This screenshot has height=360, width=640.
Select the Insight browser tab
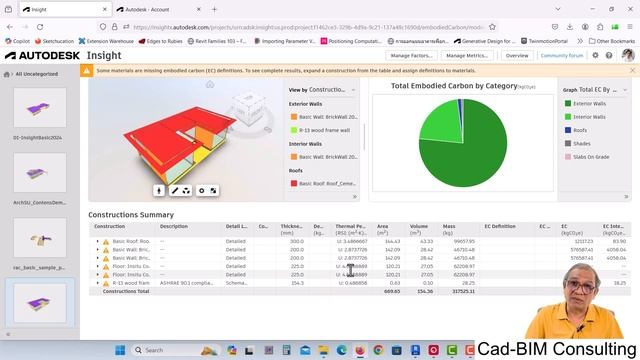tap(64, 9)
